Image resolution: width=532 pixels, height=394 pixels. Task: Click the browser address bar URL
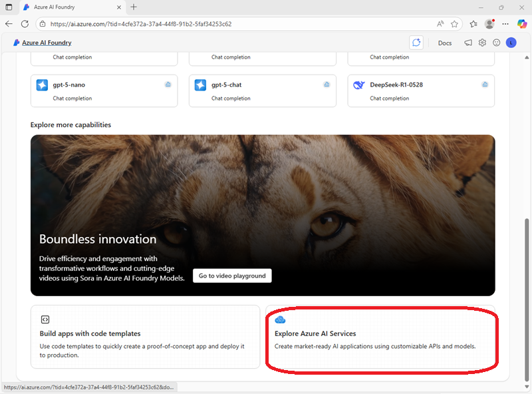click(141, 24)
